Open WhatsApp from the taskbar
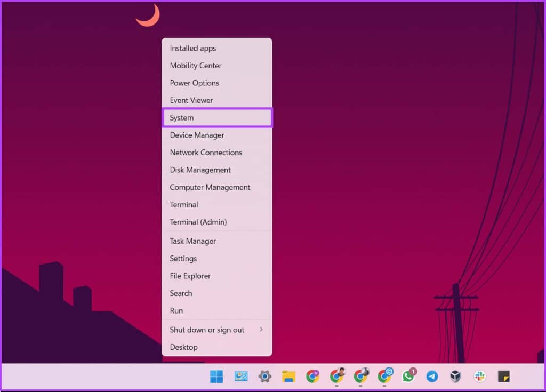This screenshot has height=392, width=546. [408, 377]
